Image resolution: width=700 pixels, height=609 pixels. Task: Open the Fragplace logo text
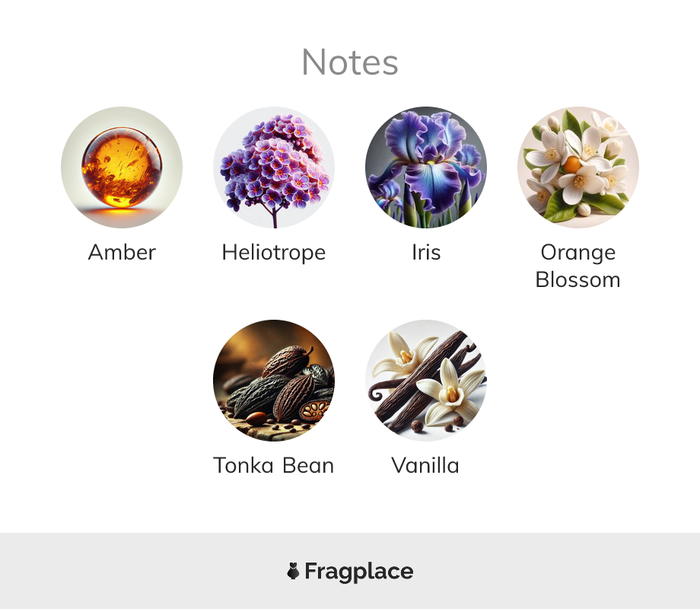[359, 572]
